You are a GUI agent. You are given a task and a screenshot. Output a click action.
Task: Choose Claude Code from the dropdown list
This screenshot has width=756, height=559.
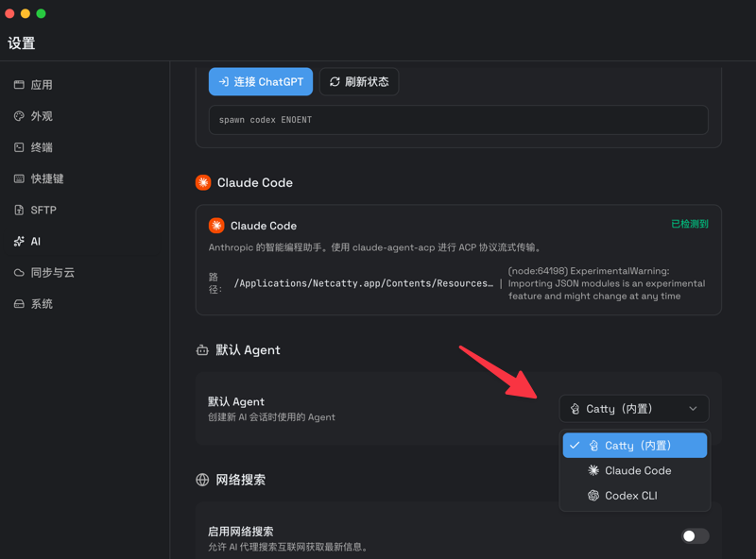click(637, 470)
